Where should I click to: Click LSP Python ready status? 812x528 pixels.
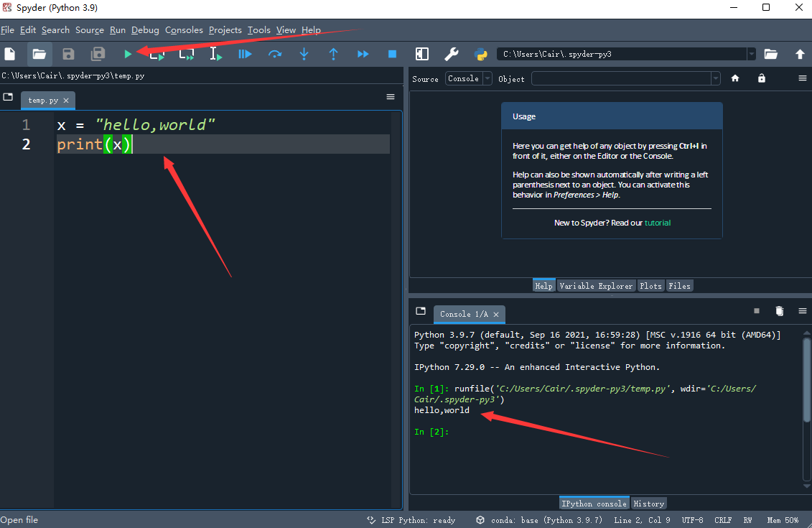(411, 520)
